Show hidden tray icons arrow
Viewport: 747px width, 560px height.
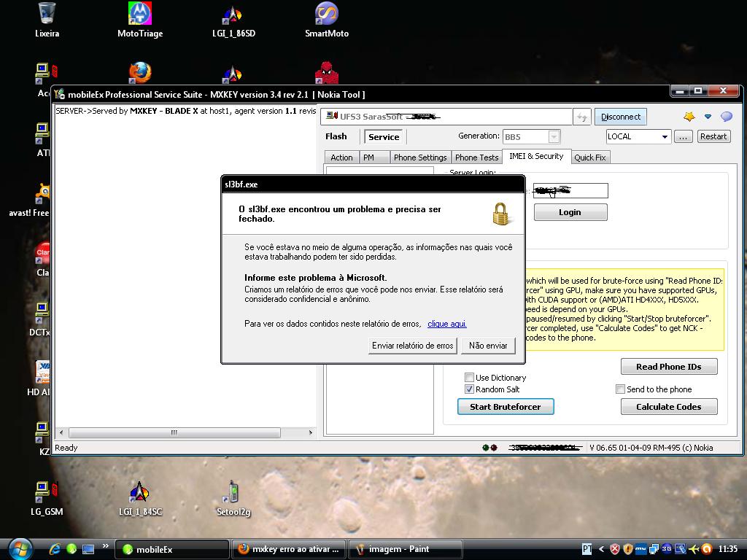tap(601, 549)
